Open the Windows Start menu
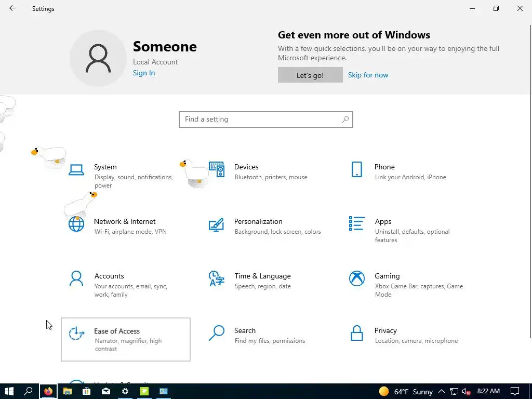 9,391
